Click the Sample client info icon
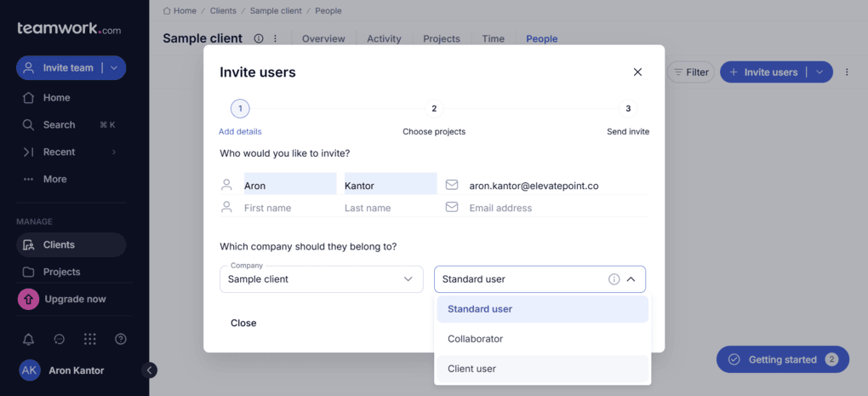868x396 pixels. (x=259, y=39)
